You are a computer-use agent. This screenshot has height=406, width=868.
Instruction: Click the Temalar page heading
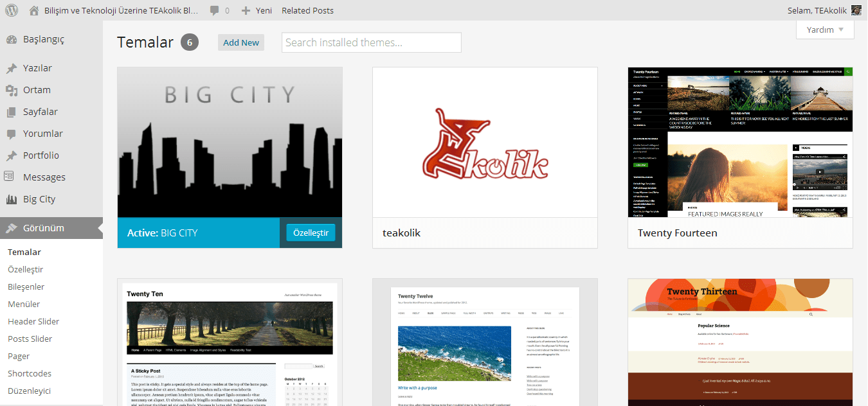145,42
